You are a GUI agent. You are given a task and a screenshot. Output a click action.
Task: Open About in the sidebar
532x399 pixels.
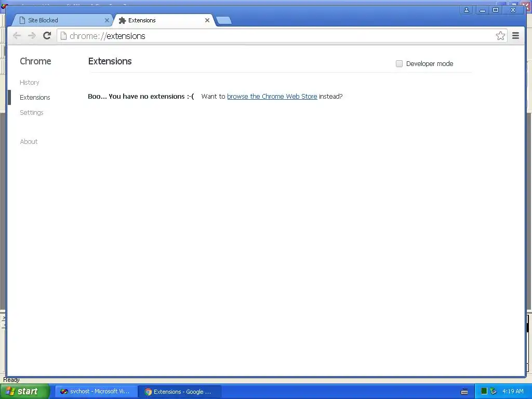tap(29, 141)
